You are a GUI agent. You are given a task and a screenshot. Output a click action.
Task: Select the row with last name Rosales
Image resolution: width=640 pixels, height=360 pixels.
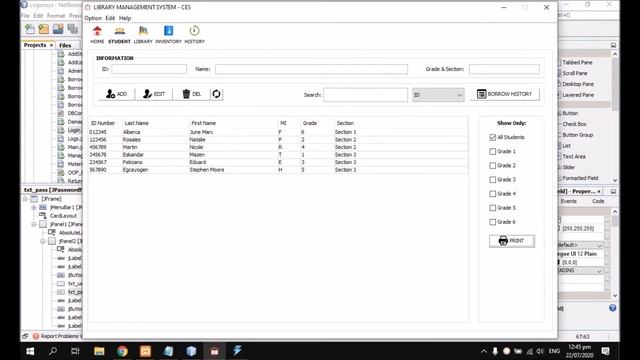(x=278, y=140)
